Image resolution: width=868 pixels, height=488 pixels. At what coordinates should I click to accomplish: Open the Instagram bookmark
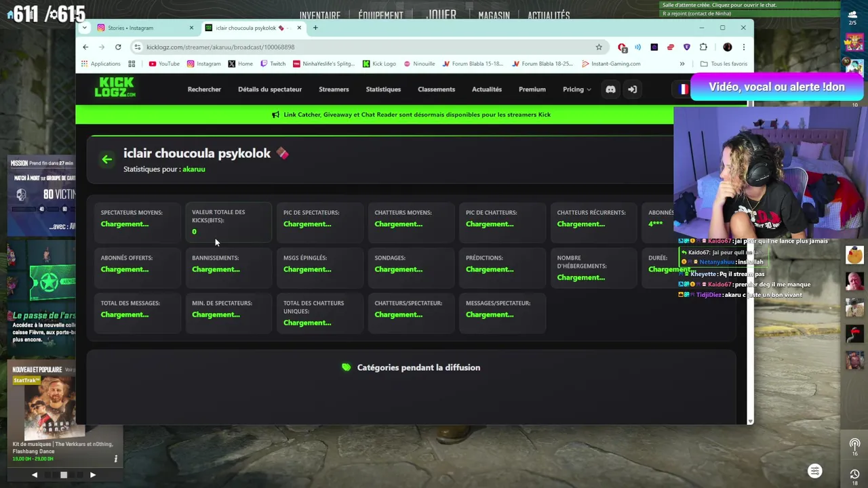[x=204, y=64]
